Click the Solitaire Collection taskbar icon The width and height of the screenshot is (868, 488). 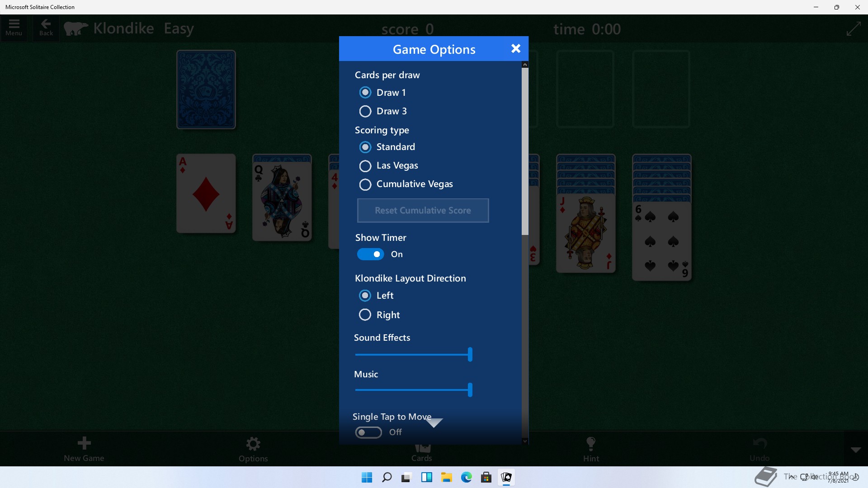(506, 477)
